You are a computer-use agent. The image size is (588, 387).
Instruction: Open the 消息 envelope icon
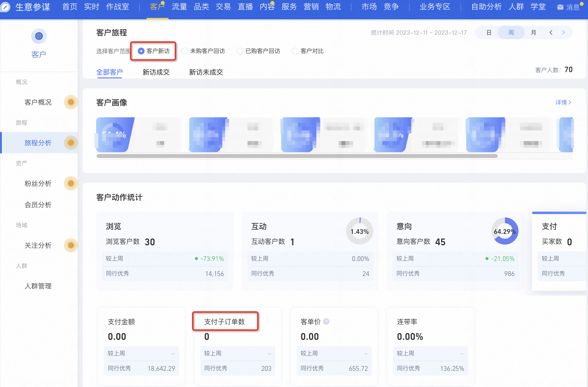[x=560, y=7]
